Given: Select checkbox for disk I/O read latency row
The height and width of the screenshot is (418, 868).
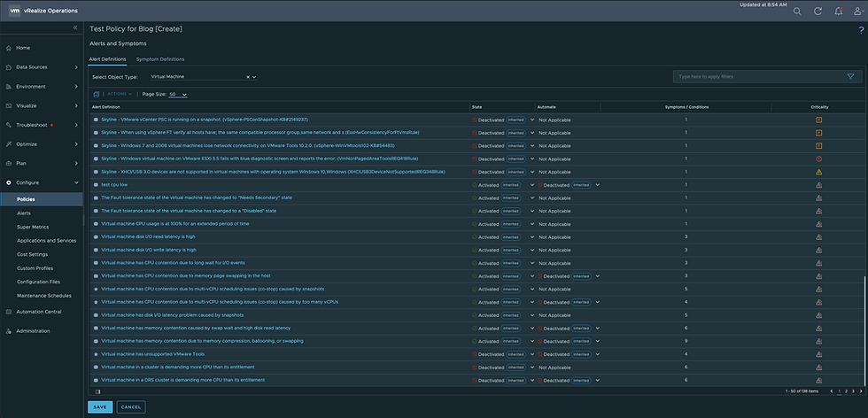Looking at the screenshot, I should [96, 237].
